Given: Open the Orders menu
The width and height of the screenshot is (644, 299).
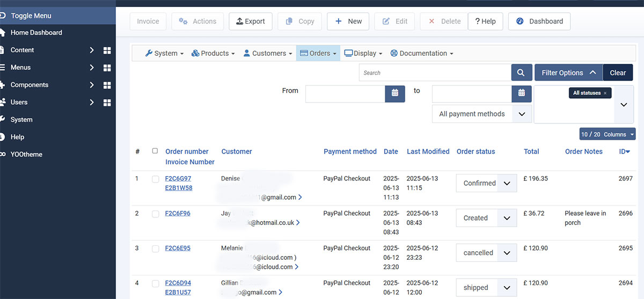Looking at the screenshot, I should [x=318, y=53].
